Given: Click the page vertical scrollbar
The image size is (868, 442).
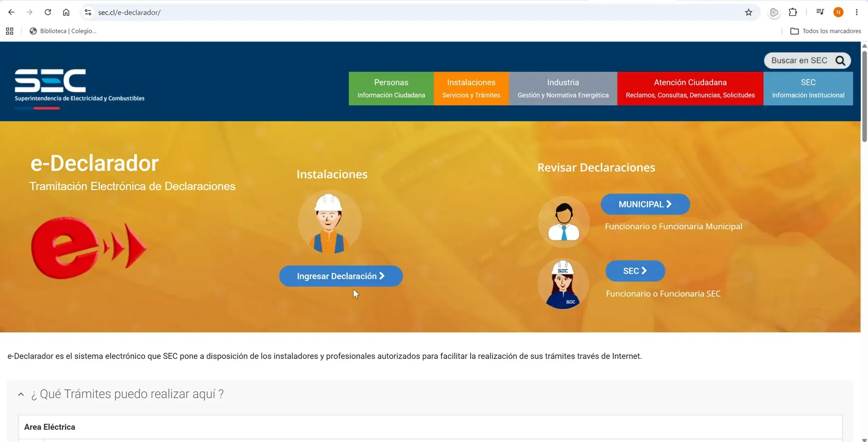Looking at the screenshot, I should click(x=864, y=97).
